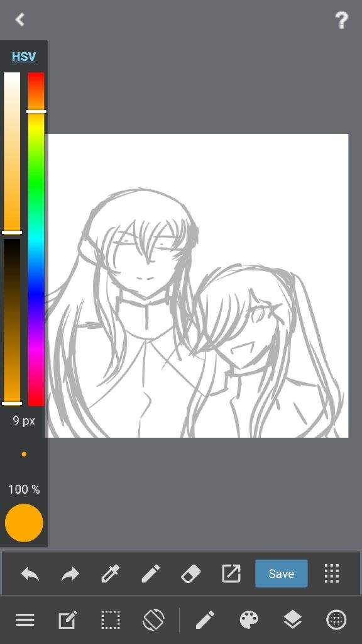Open the Layers panel
362x644 pixels.
pyautogui.click(x=292, y=619)
